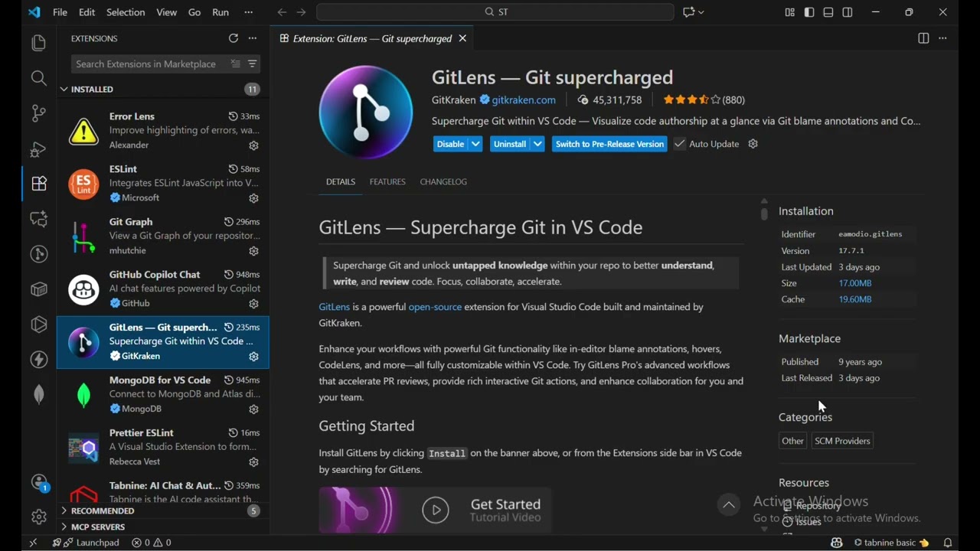The height and width of the screenshot is (551, 980).
Task: Toggle the secondary side bar
Action: pyautogui.click(x=848, y=12)
